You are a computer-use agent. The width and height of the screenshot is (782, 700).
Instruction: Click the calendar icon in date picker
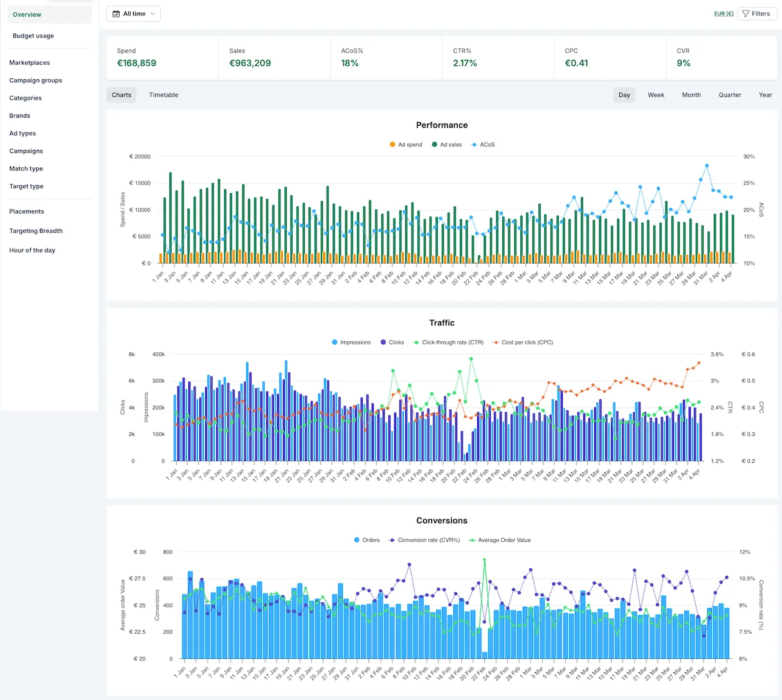click(116, 13)
